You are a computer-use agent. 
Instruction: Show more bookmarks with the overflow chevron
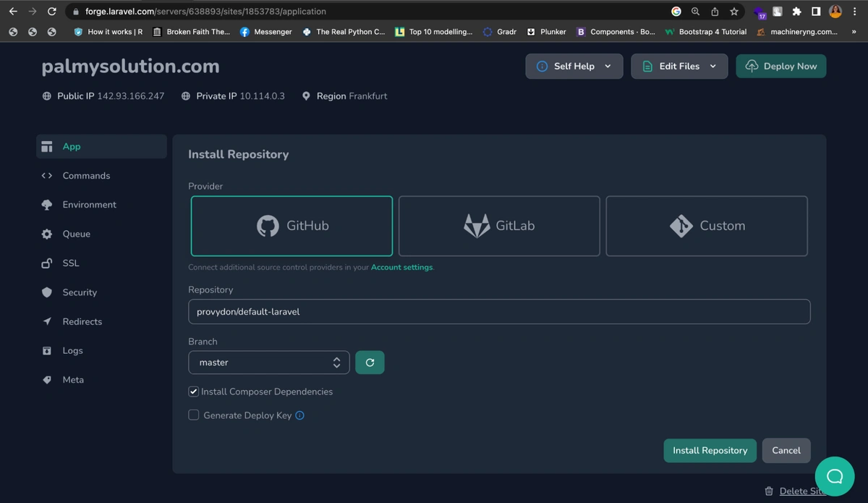854,32
